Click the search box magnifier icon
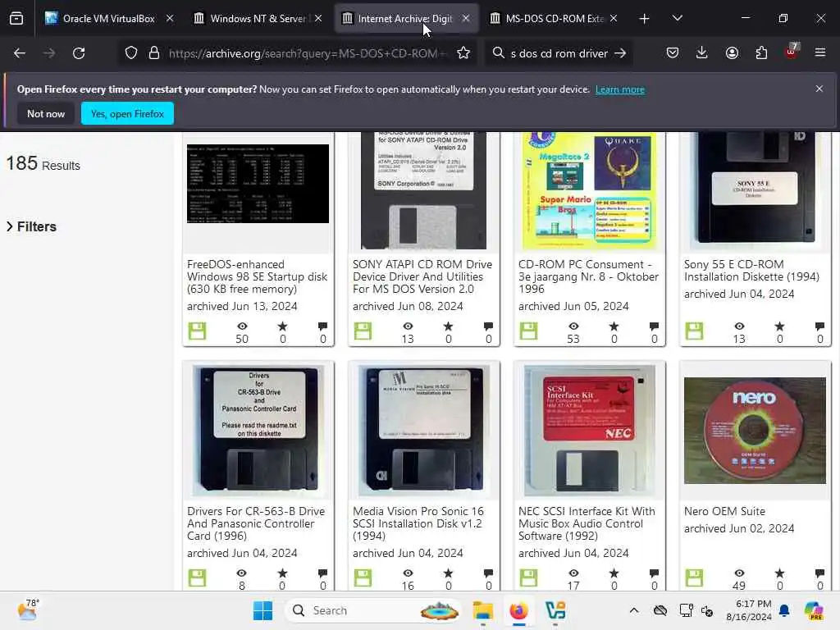Viewport: 840px width, 630px height. (x=498, y=53)
